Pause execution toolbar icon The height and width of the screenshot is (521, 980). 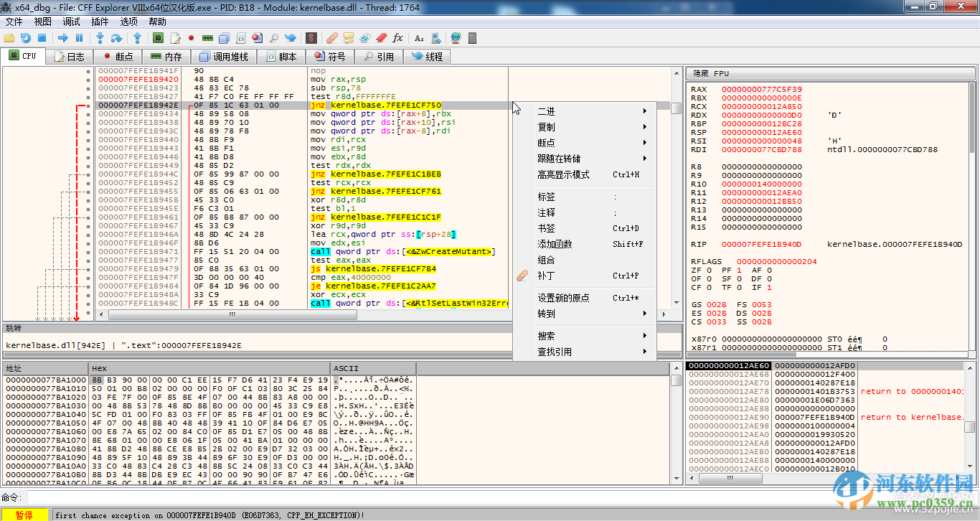click(79, 37)
